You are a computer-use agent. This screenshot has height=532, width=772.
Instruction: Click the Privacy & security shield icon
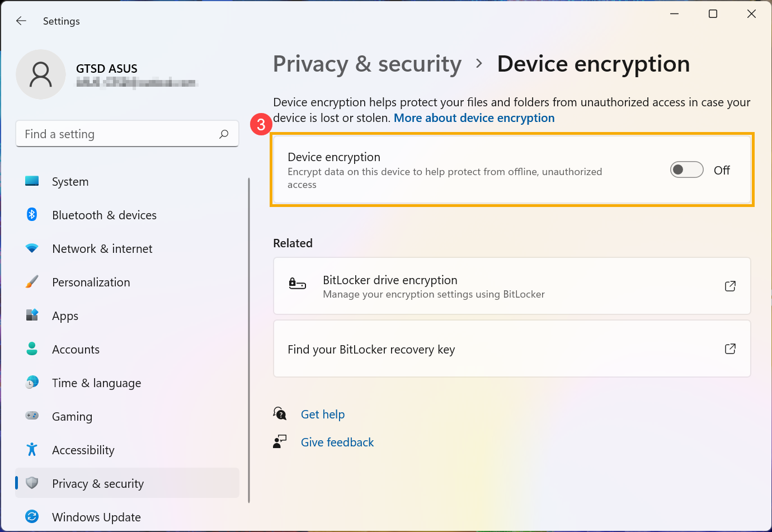[32, 483]
